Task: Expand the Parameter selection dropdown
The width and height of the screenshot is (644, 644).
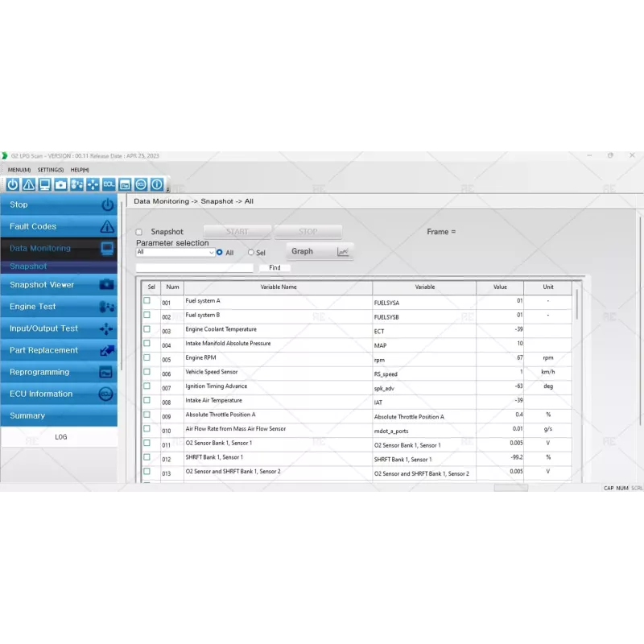Action: [x=212, y=253]
